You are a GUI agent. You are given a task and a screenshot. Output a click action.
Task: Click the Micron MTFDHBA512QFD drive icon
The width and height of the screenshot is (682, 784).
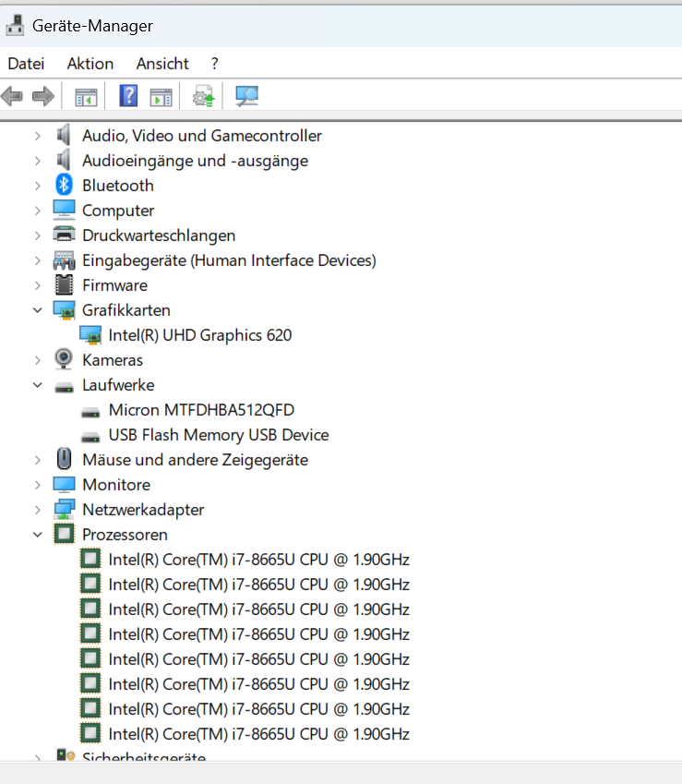coord(90,413)
